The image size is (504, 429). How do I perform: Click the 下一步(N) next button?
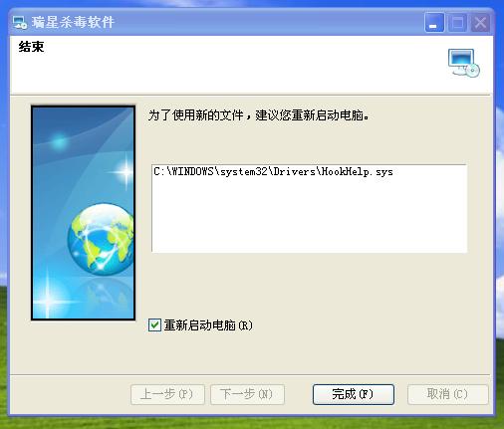247,394
